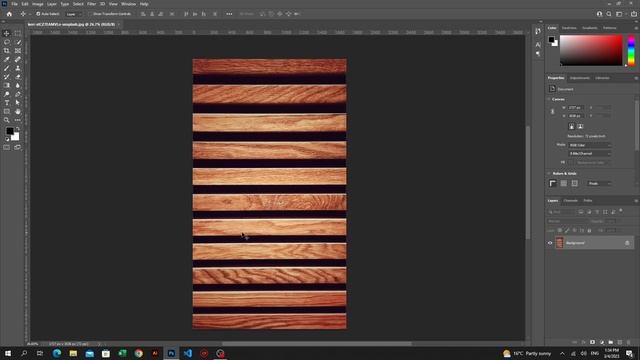Viewport: 640px width, 360px height.
Task: Toggle Quick Mask mode icon
Action: [7, 147]
